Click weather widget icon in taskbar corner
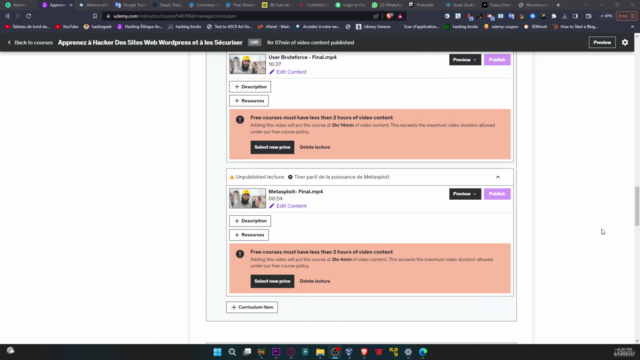This screenshot has height=360, width=640. point(11,351)
